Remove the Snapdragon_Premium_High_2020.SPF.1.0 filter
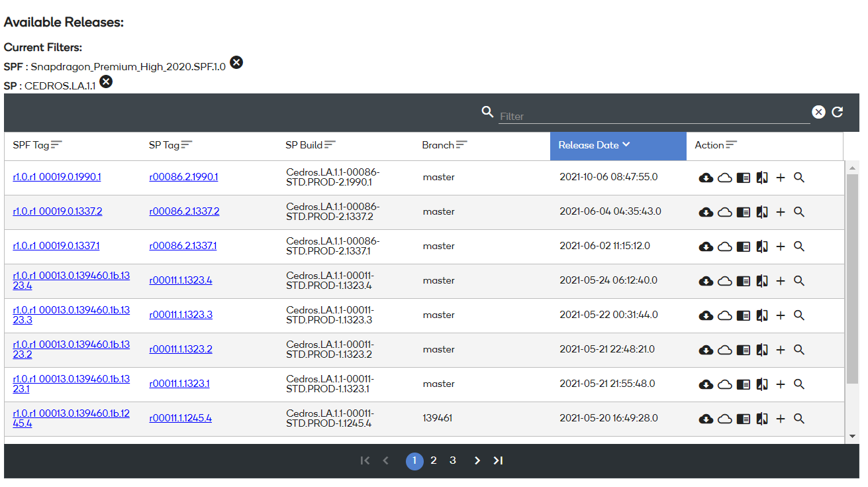The height and width of the screenshot is (487, 868). tap(236, 62)
